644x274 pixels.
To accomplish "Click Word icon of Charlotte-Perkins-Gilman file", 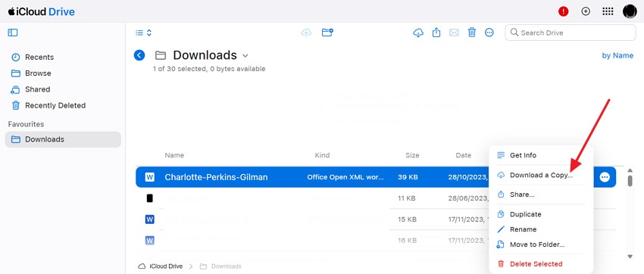I will pos(150,177).
